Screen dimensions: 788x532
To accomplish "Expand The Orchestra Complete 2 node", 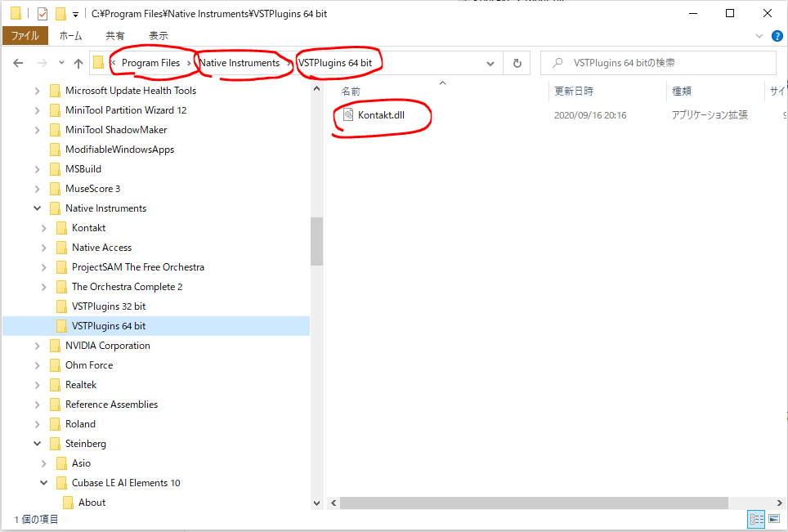I will click(x=43, y=287).
